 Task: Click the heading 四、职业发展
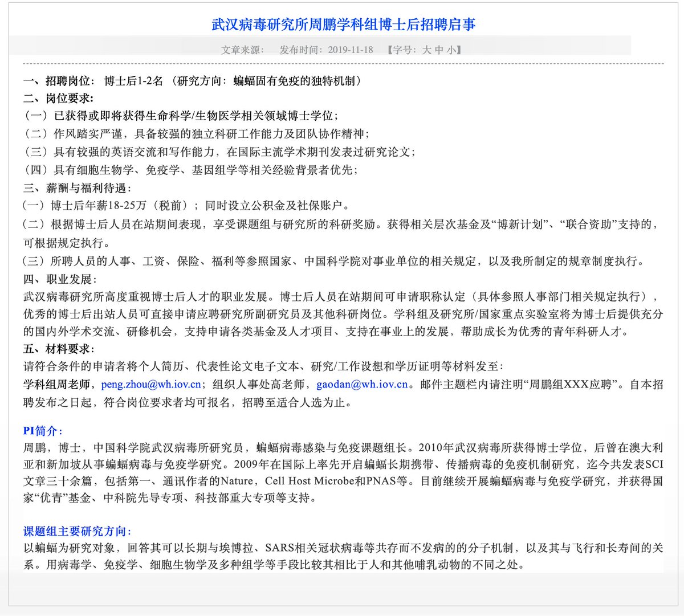click(59, 279)
